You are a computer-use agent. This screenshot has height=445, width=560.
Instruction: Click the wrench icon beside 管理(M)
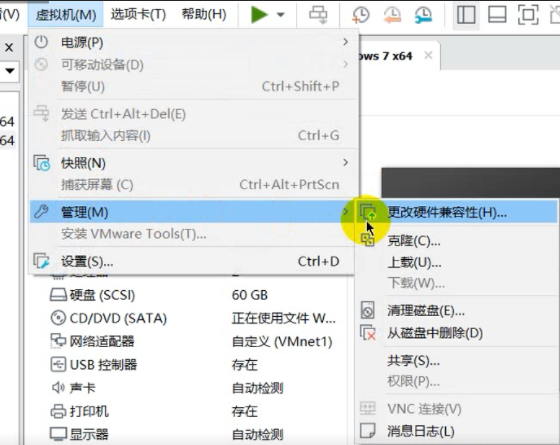(x=41, y=211)
